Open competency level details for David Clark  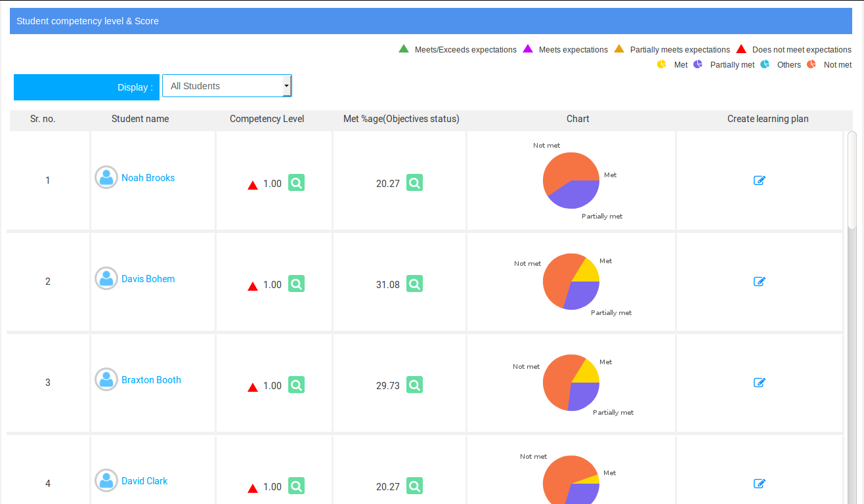click(296, 486)
